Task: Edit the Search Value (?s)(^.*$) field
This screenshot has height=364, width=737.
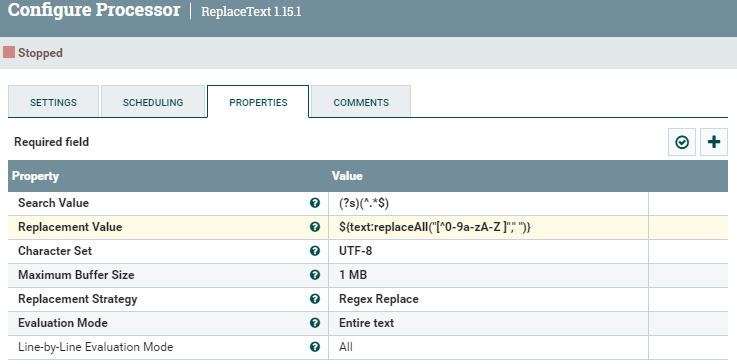Action: 488,203
